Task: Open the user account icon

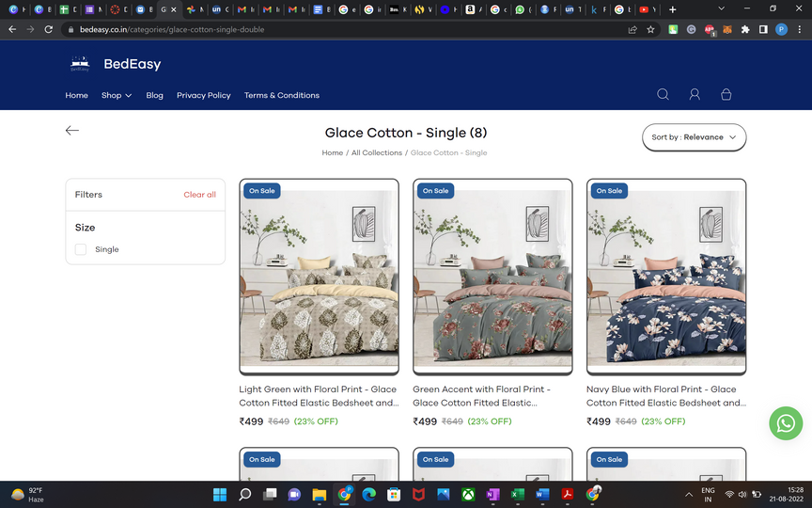Action: (x=695, y=94)
